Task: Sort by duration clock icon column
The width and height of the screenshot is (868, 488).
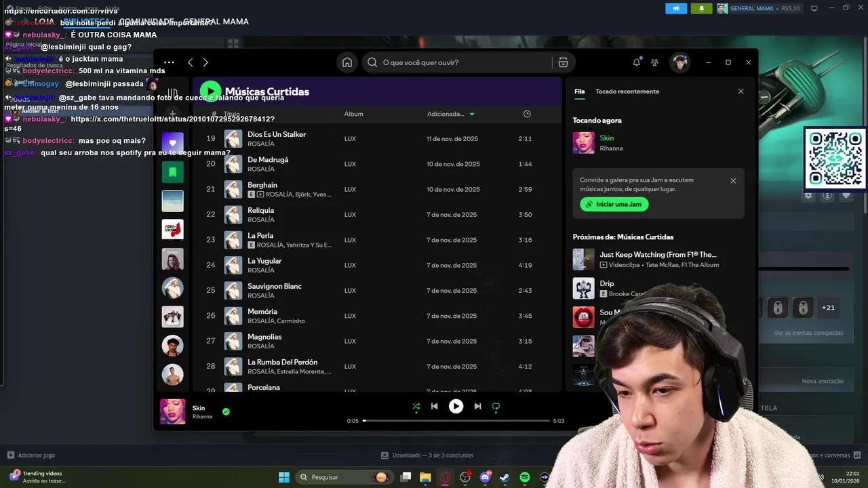Action: coord(527,114)
